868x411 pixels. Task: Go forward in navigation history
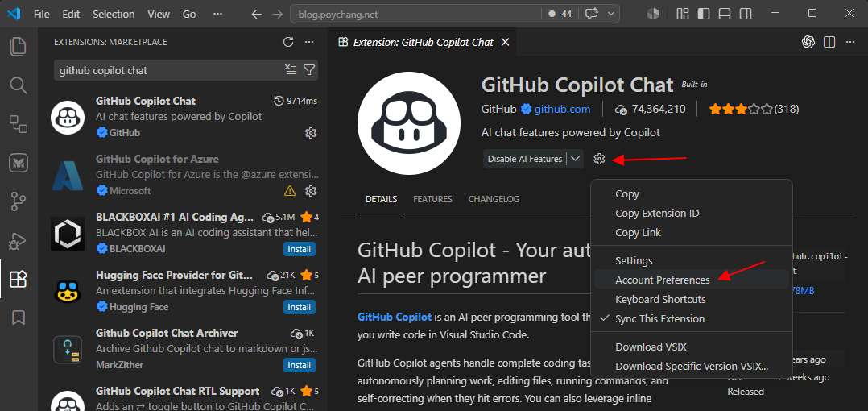pyautogui.click(x=278, y=15)
